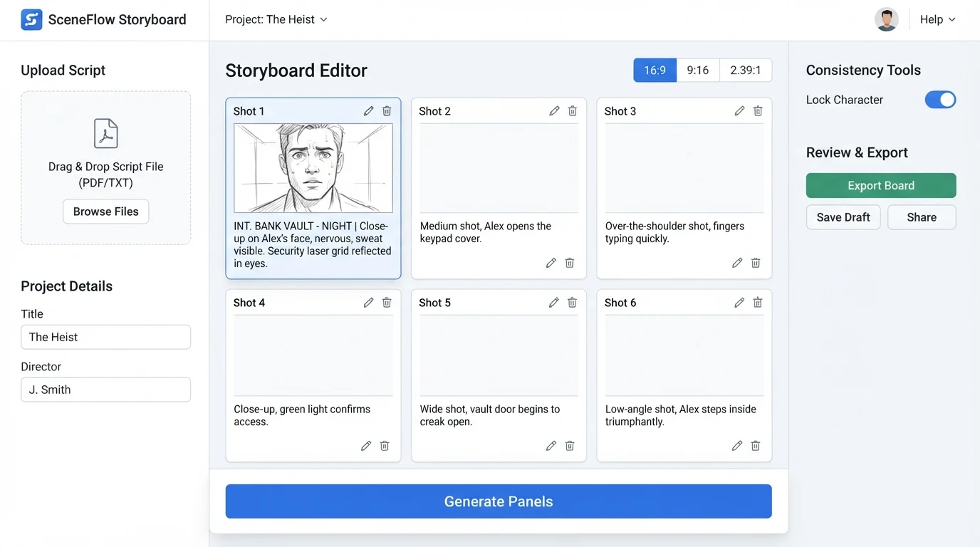The height and width of the screenshot is (547, 980).
Task: Edit the Shot 2 keypad cover caption with the pencil below it
Action: pos(551,263)
